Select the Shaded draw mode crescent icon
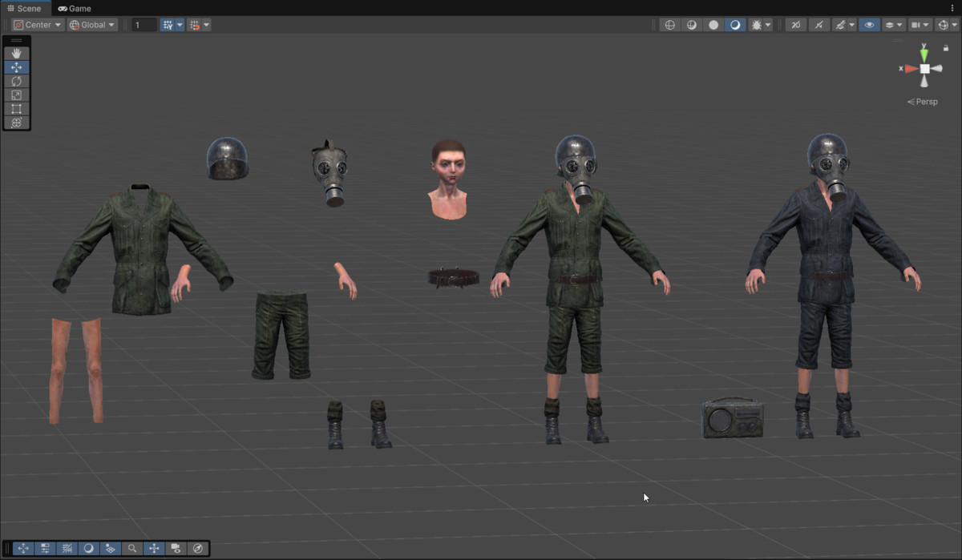The height and width of the screenshot is (560, 962). (735, 25)
